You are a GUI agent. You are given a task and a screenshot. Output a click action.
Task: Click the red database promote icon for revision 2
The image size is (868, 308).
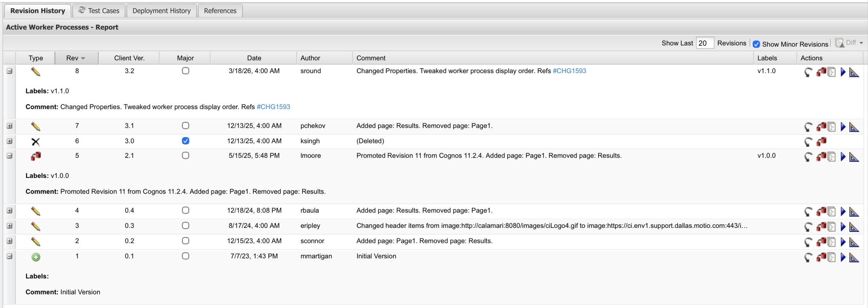click(821, 242)
